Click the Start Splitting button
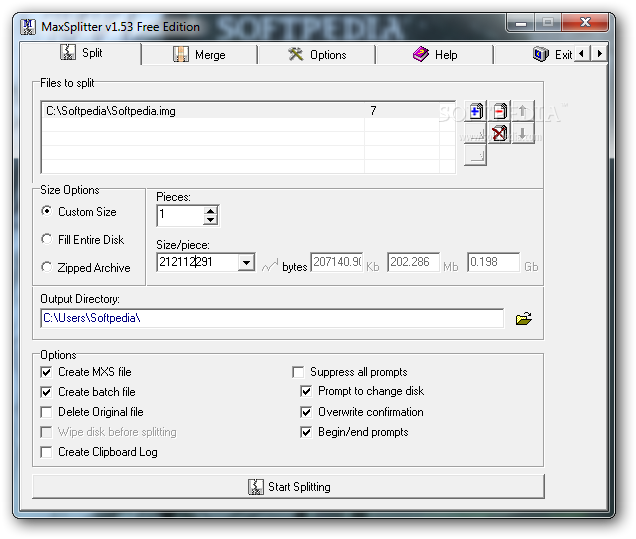 [x=288, y=487]
